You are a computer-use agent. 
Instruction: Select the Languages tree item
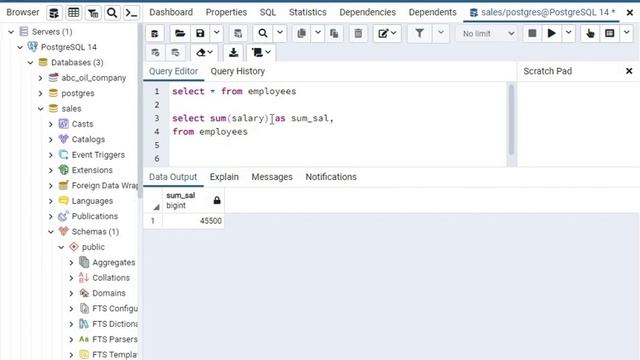coord(92,201)
